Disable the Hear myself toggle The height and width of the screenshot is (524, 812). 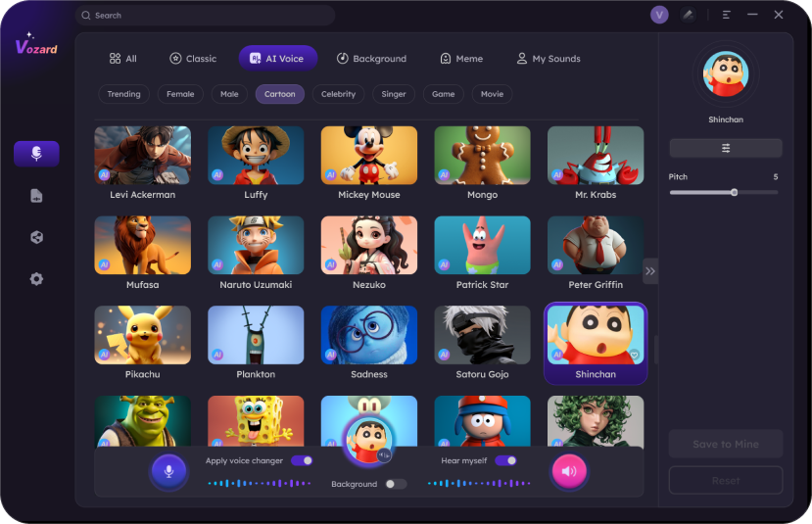tap(505, 460)
